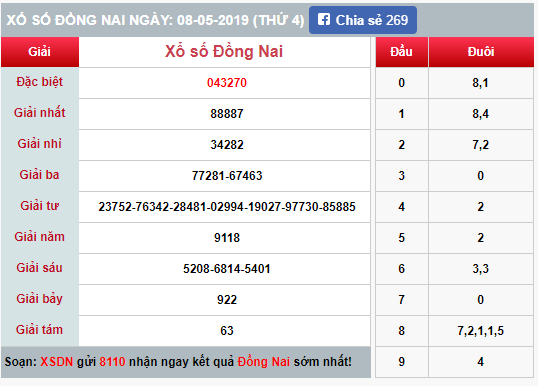This screenshot has width=538, height=386.
Task: Click the SMS note Soạn: XSDN gửi 8110
Action: [178, 362]
